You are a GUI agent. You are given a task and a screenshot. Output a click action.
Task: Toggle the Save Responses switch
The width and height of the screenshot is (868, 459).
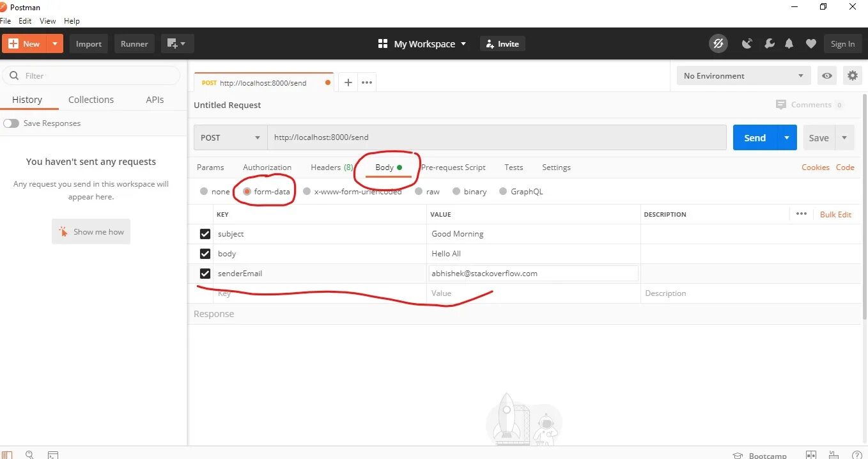click(x=11, y=123)
